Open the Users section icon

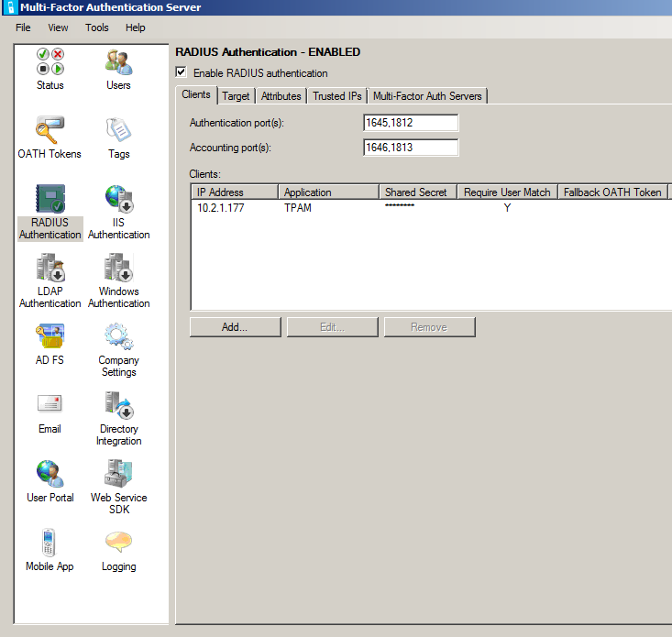coord(118,62)
